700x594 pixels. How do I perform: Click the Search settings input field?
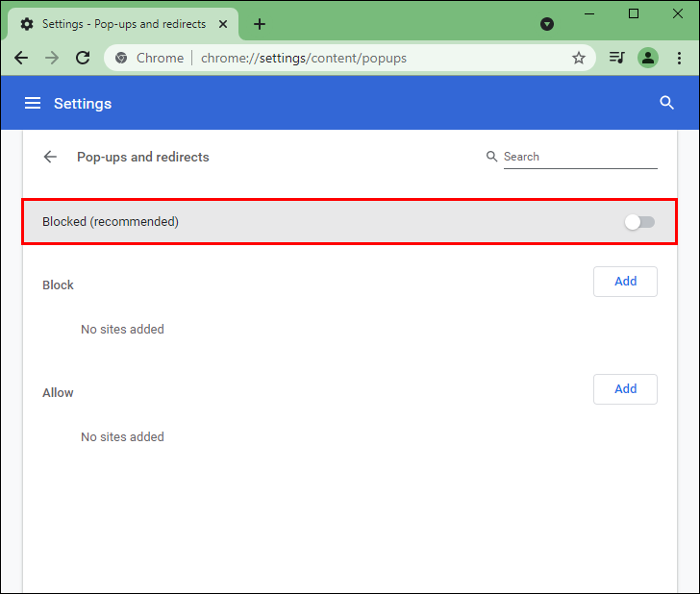point(580,157)
